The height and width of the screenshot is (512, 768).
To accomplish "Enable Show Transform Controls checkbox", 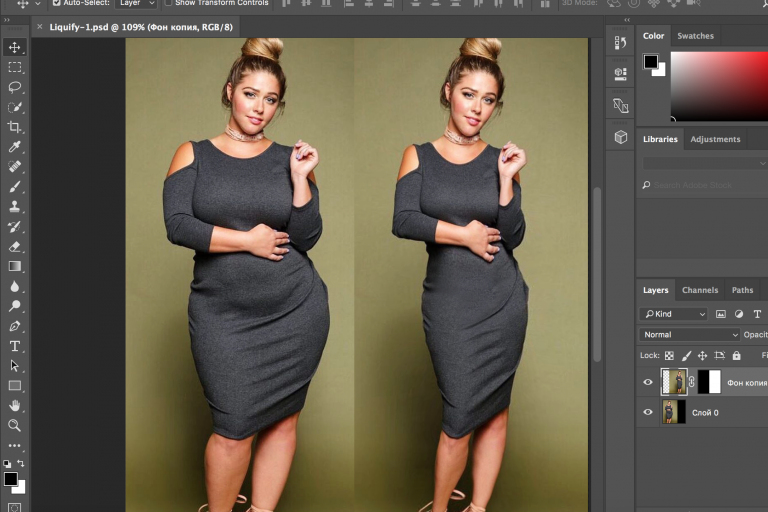I will point(169,3).
